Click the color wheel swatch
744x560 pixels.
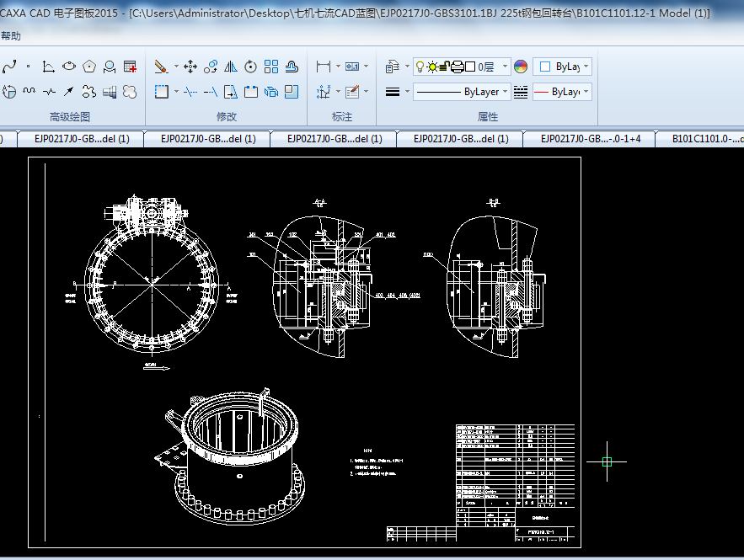[x=521, y=67]
